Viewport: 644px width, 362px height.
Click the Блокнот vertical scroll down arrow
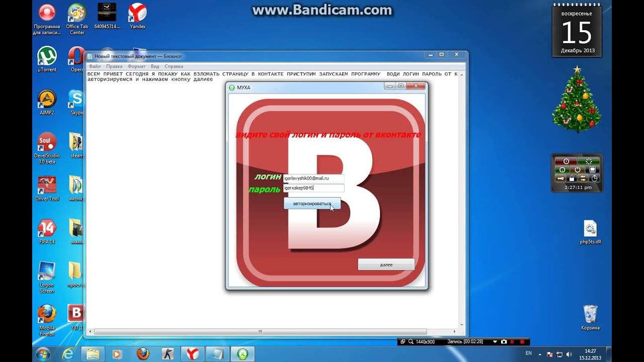461,325
